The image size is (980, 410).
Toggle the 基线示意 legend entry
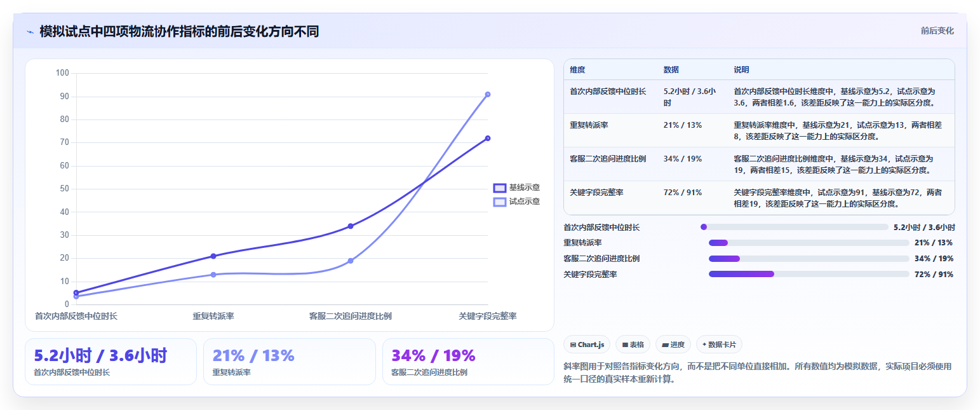[516, 188]
